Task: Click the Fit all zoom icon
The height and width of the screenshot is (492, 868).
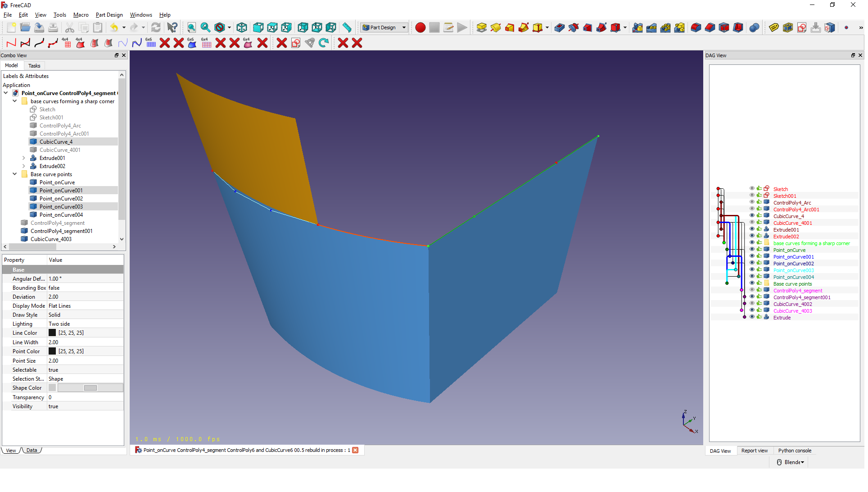Action: click(191, 28)
